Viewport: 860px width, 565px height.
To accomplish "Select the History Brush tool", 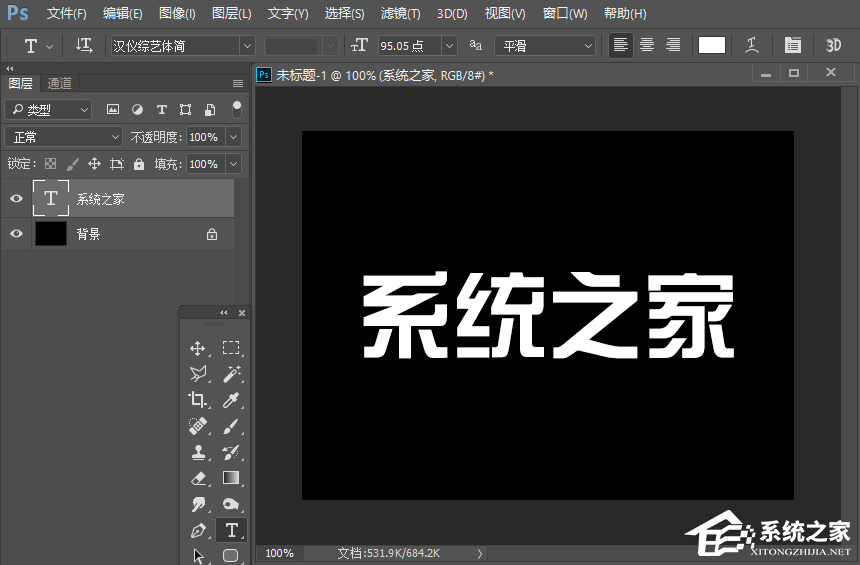I will click(x=231, y=453).
